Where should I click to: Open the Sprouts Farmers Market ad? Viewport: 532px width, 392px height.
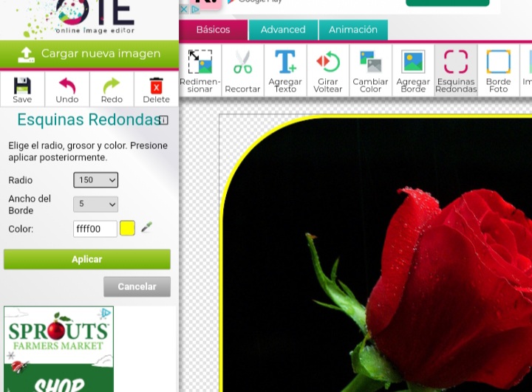[x=58, y=349]
